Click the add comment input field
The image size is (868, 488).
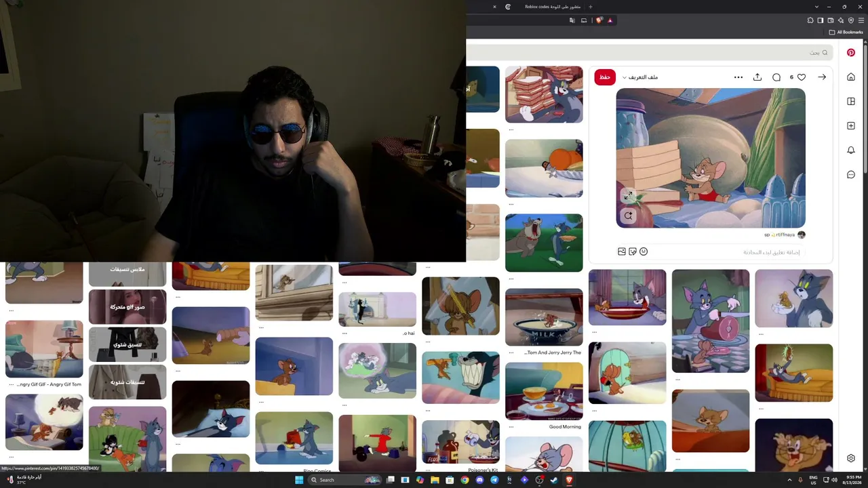point(726,252)
